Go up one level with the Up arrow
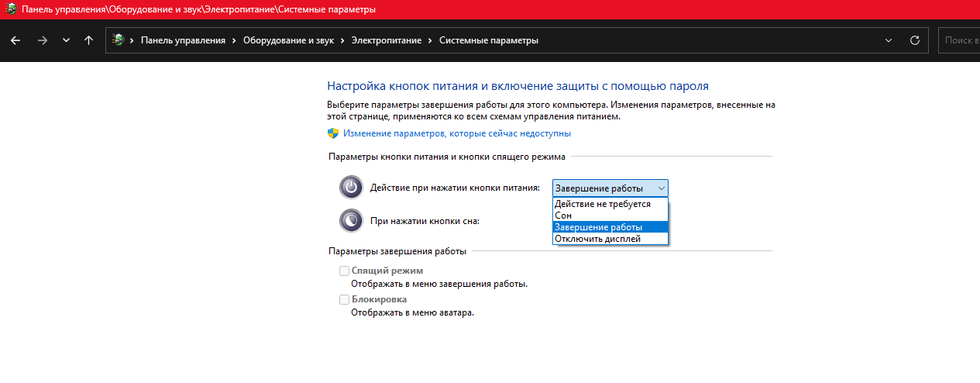This screenshot has height=383, width=980. [89, 40]
